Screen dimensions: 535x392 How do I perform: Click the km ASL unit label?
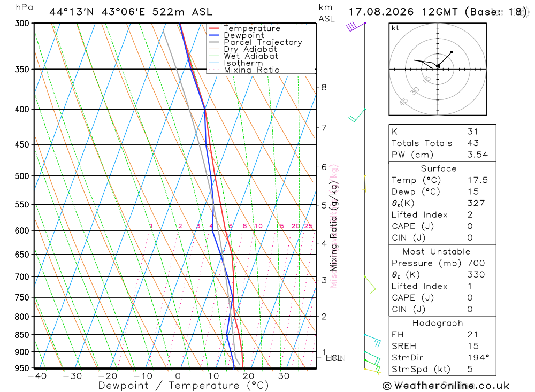[x=326, y=13]
